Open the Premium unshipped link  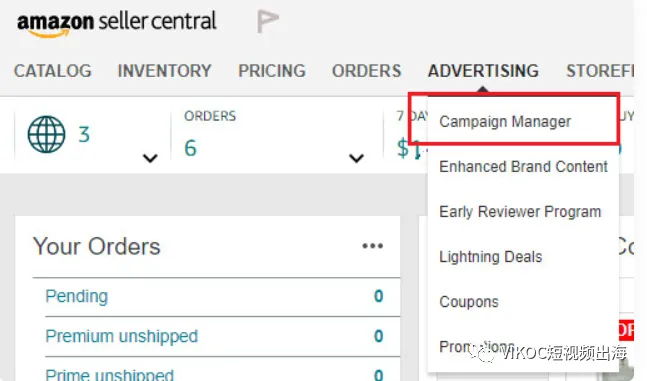click(x=122, y=336)
